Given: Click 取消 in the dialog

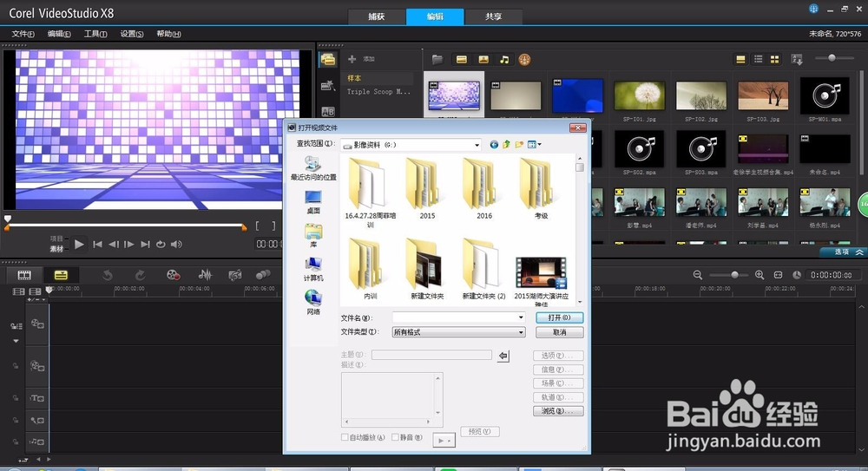Looking at the screenshot, I should pos(559,332).
